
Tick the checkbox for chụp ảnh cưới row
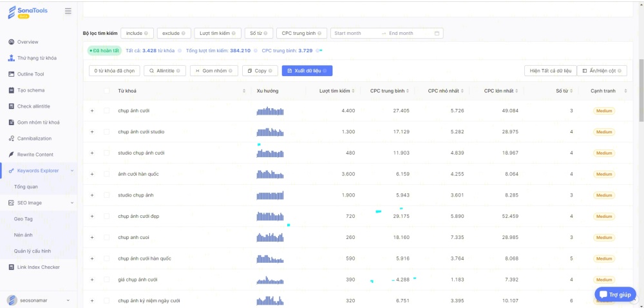(107, 111)
